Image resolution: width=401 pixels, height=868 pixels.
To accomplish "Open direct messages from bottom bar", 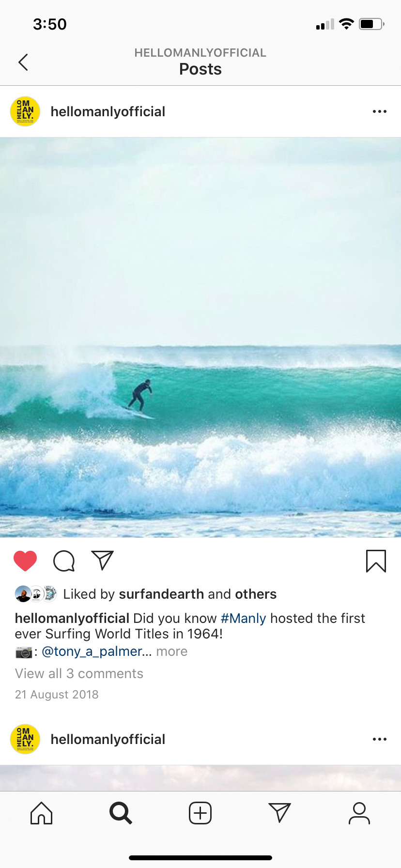I will (279, 813).
